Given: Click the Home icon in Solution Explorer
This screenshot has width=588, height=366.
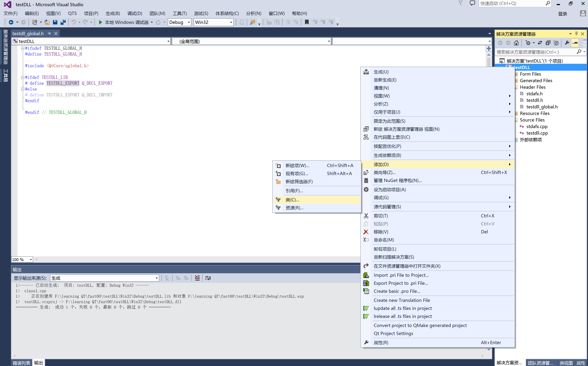Looking at the screenshot, I should 516,43.
